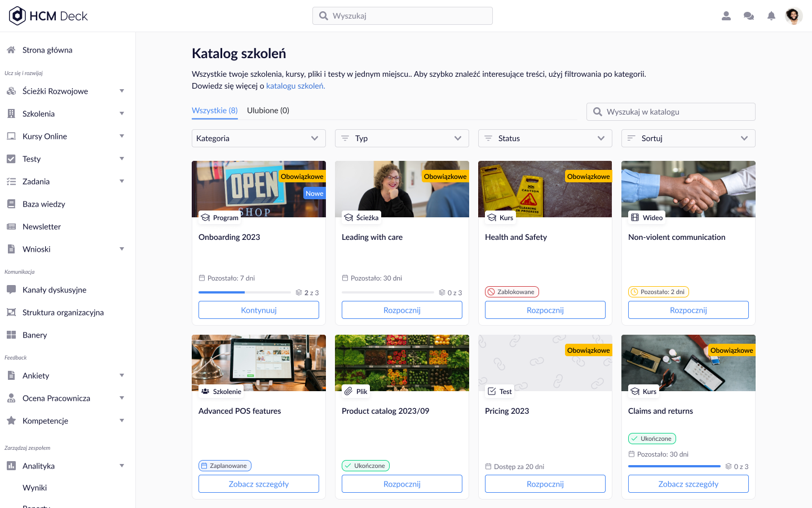Click the Analityka chart icon
This screenshot has height=508, width=812.
11,466
